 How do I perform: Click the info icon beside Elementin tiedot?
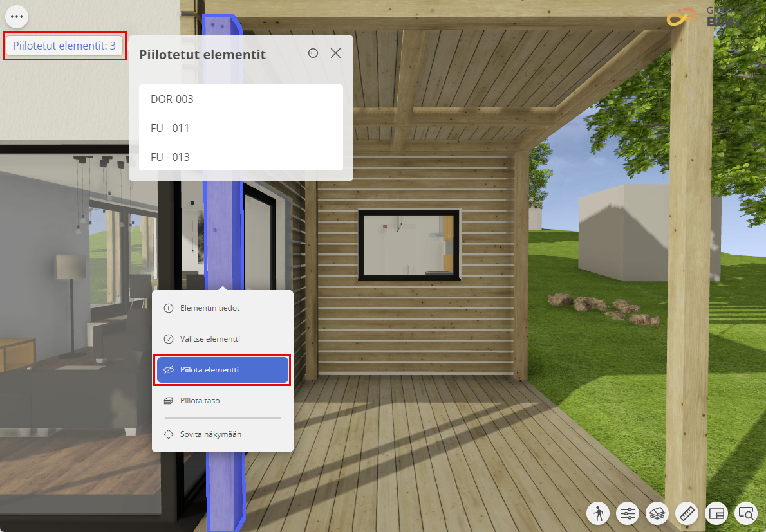click(169, 308)
